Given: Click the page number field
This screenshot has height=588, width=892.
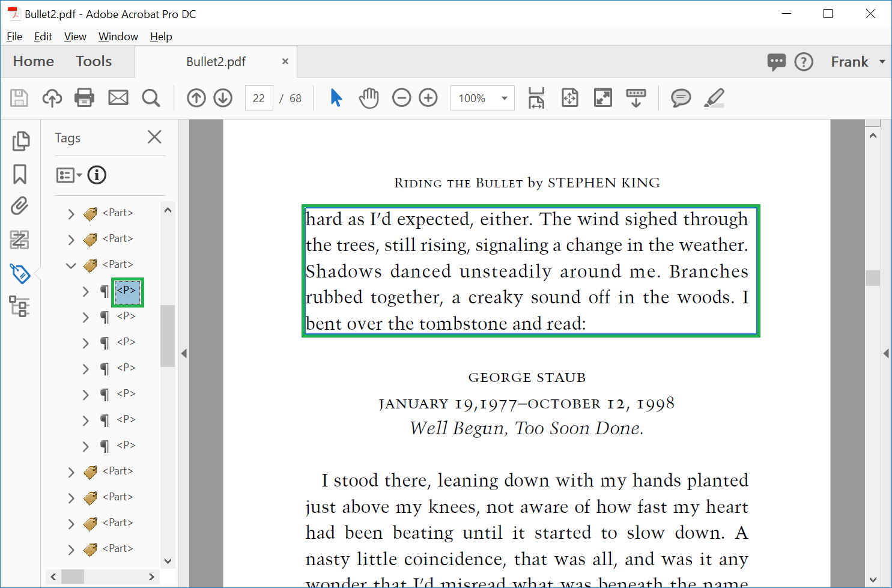Looking at the screenshot, I should point(259,98).
